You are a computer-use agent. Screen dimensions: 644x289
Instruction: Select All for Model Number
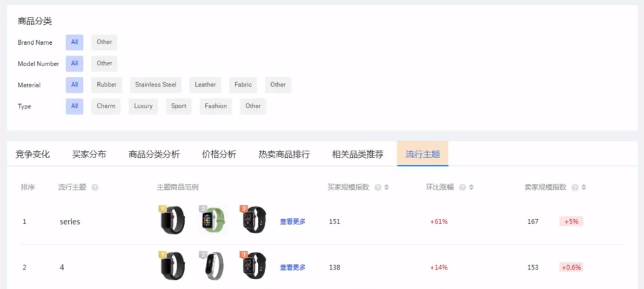pyautogui.click(x=74, y=64)
